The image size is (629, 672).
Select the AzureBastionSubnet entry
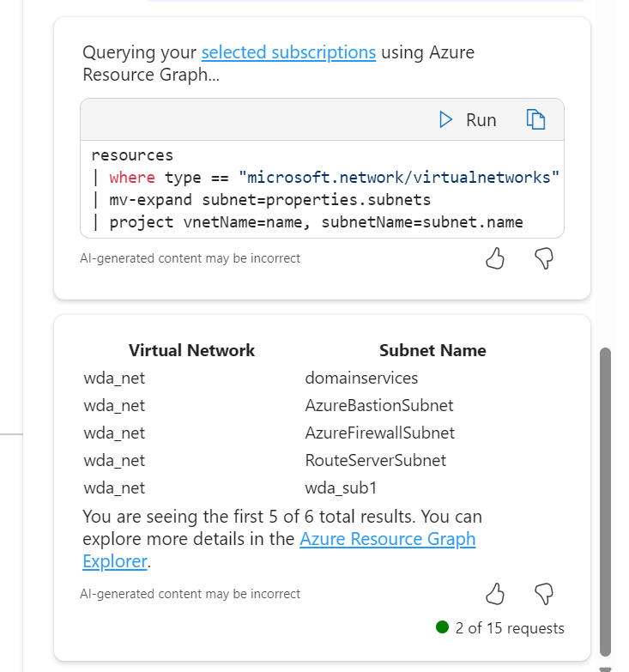pyautogui.click(x=378, y=405)
